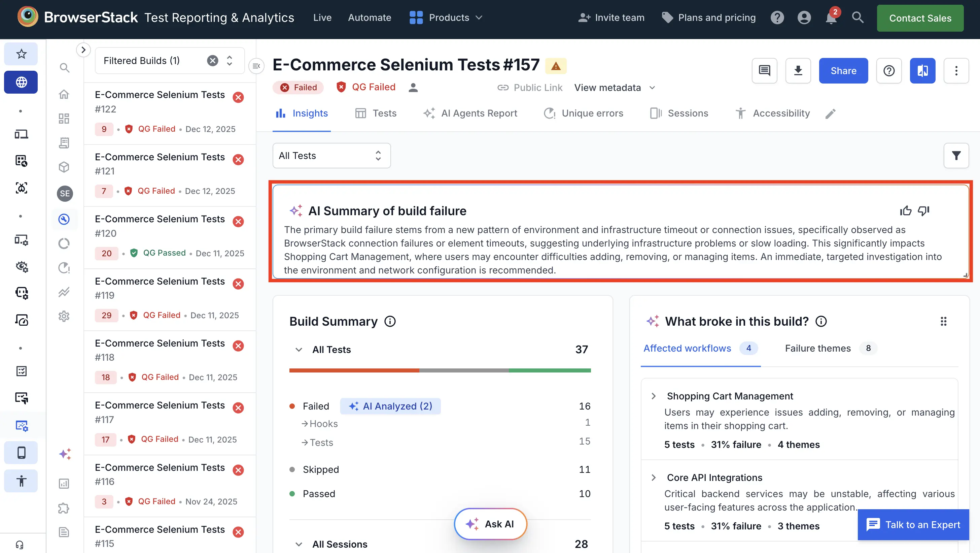
Task: Open build E-Commerce Selenium Tests #120
Action: (170, 237)
